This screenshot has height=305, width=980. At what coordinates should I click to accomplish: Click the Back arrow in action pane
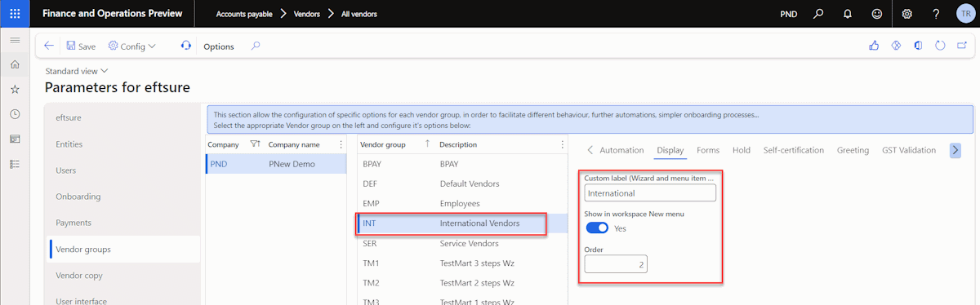click(49, 46)
